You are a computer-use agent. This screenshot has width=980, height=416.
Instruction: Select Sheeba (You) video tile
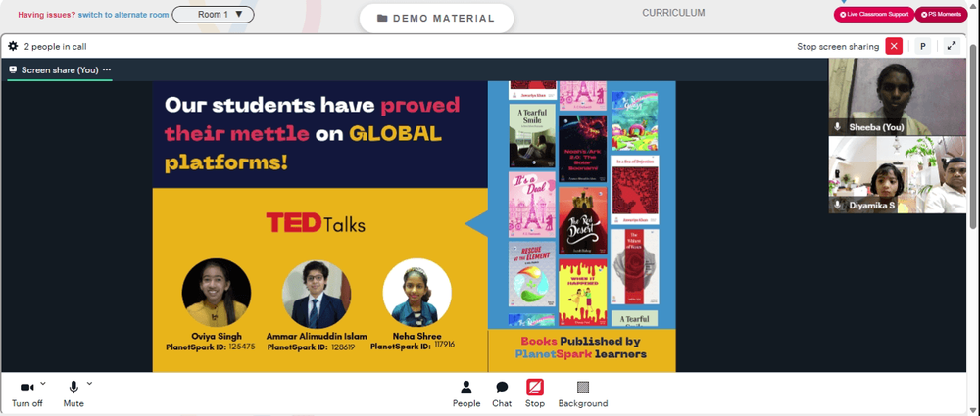click(x=897, y=97)
